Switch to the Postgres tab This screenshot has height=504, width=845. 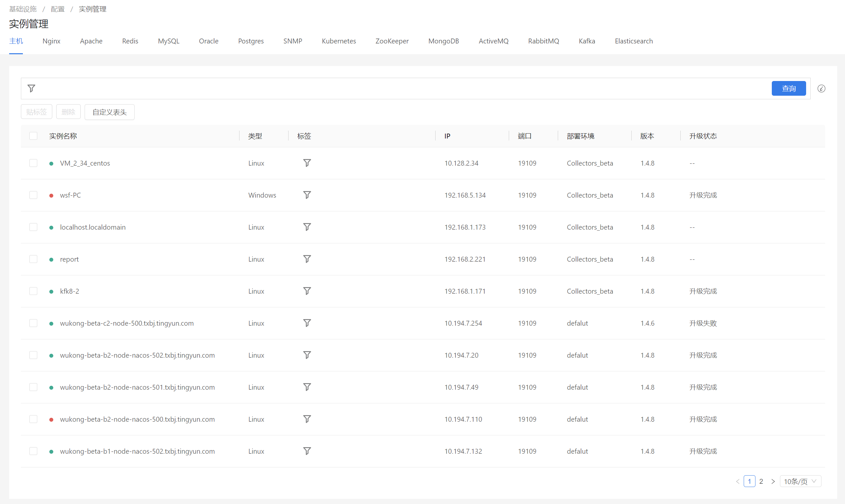tap(251, 41)
